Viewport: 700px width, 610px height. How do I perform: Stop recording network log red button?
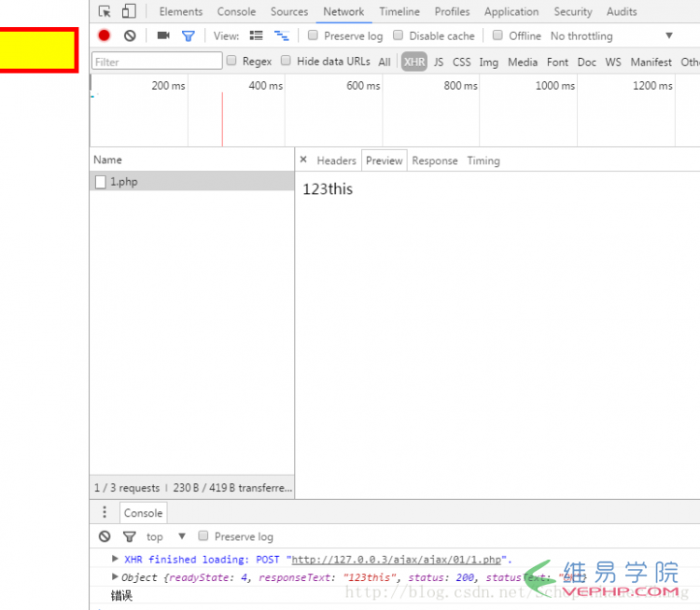pos(104,35)
